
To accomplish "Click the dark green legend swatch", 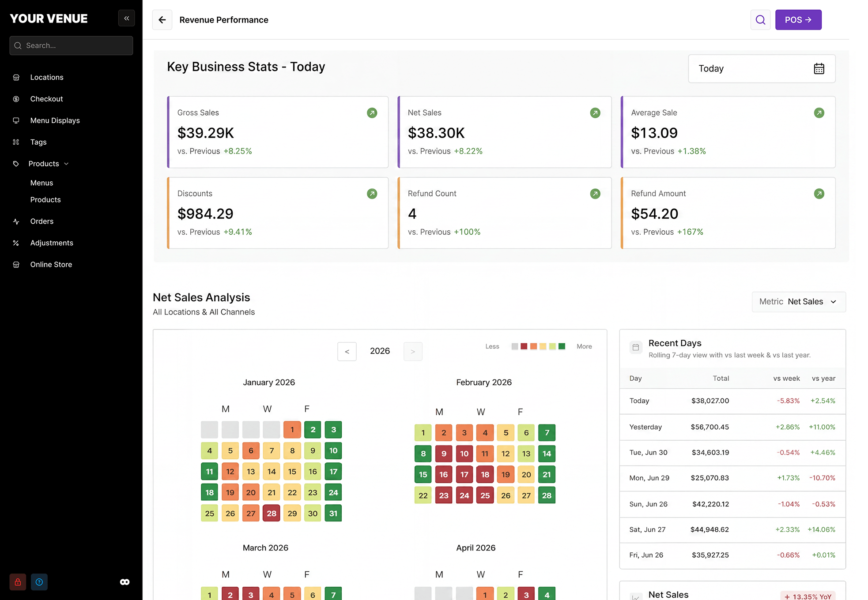I will click(x=562, y=346).
